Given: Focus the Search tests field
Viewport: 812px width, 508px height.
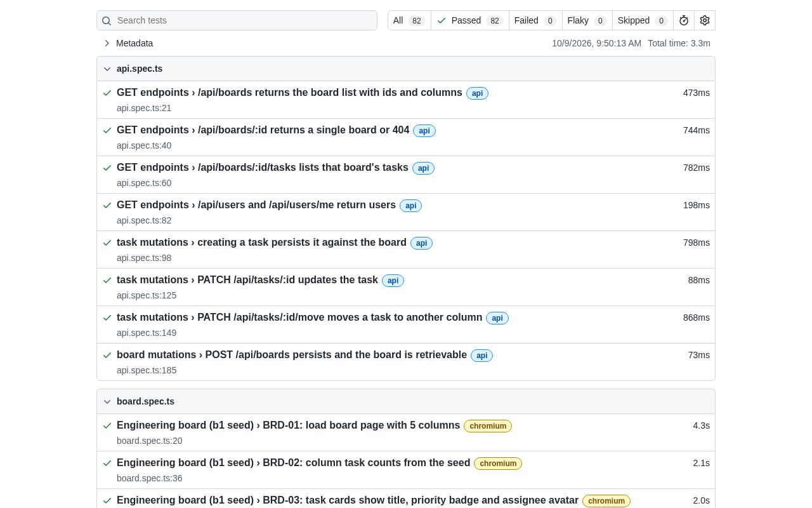Looking at the screenshot, I should [237, 20].
